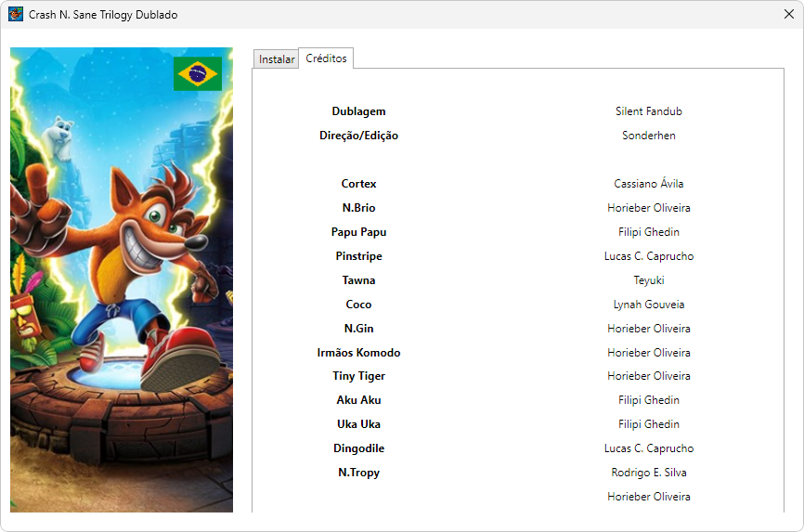Switch to the Instalar tab
The image size is (804, 532).
pos(277,59)
